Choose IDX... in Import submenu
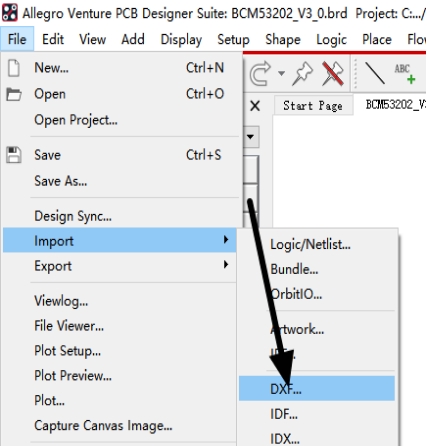This screenshot has height=446, width=427. tap(317, 438)
